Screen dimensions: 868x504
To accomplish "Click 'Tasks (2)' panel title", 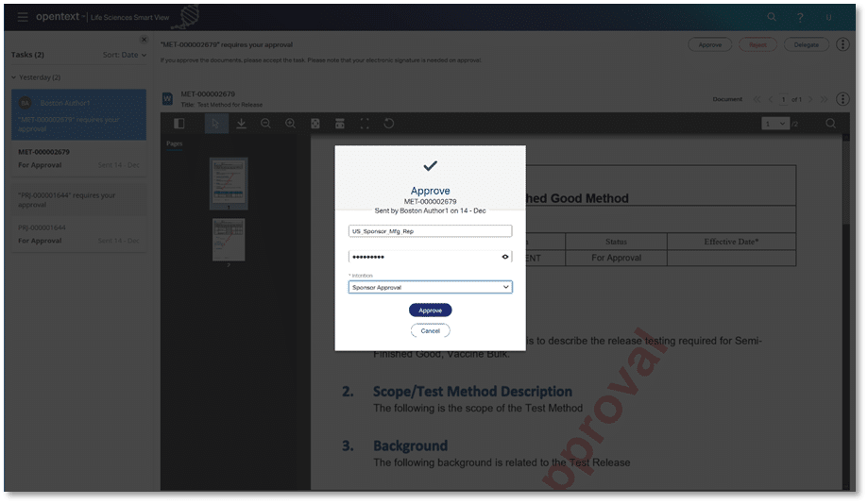I will click(x=27, y=55).
